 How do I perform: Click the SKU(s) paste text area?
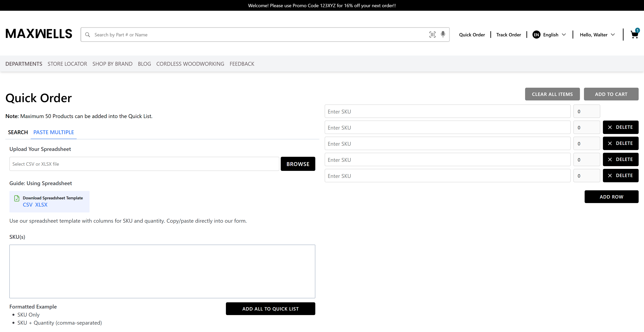tap(162, 271)
